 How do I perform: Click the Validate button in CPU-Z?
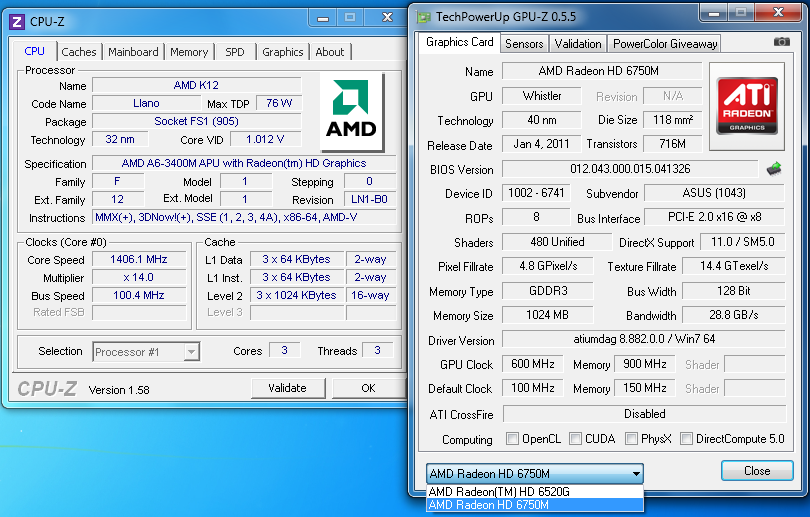(288, 388)
